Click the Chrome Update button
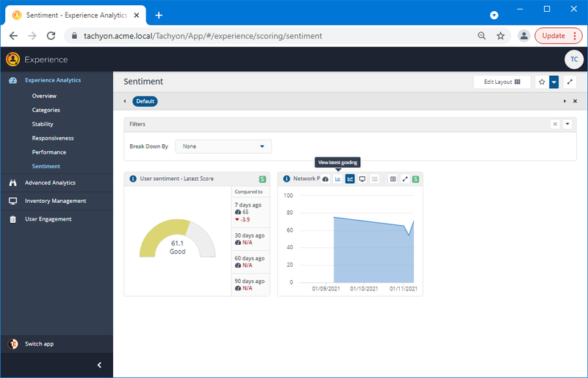588x378 pixels. pyautogui.click(x=559, y=36)
